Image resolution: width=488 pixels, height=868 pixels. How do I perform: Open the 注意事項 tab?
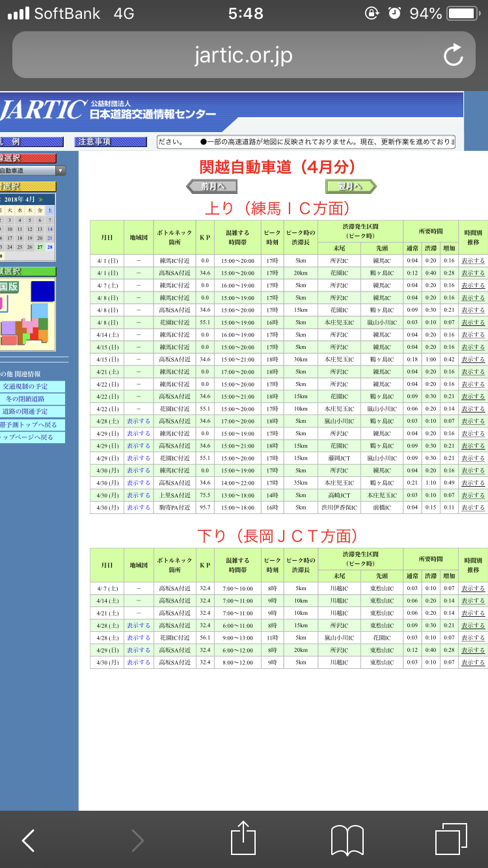pos(111,142)
